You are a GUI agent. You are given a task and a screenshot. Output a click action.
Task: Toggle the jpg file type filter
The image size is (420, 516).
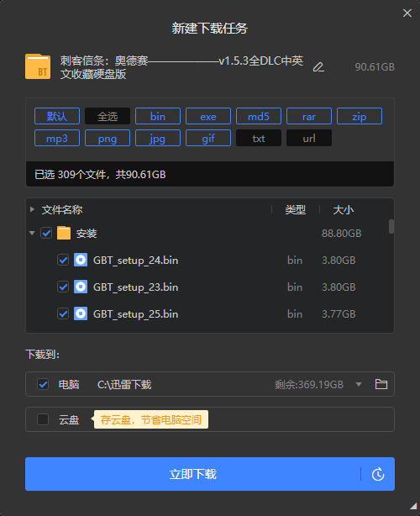coord(158,138)
